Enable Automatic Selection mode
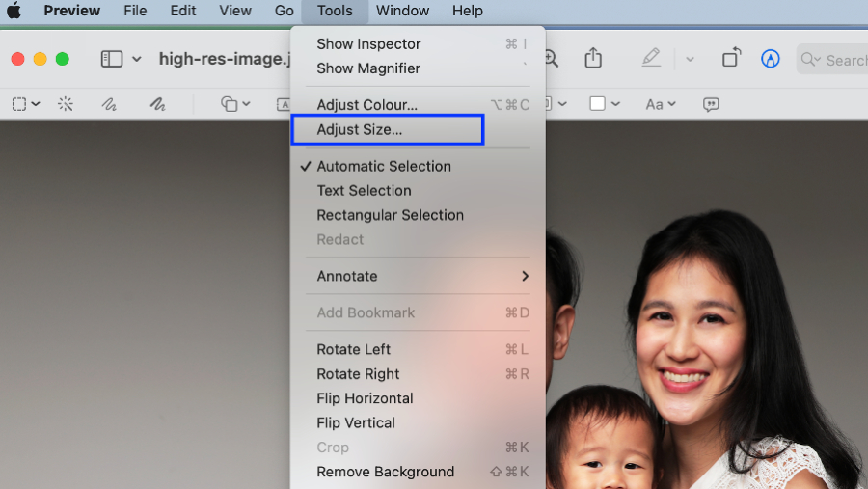Screen dimensions: 868x489 [384, 166]
